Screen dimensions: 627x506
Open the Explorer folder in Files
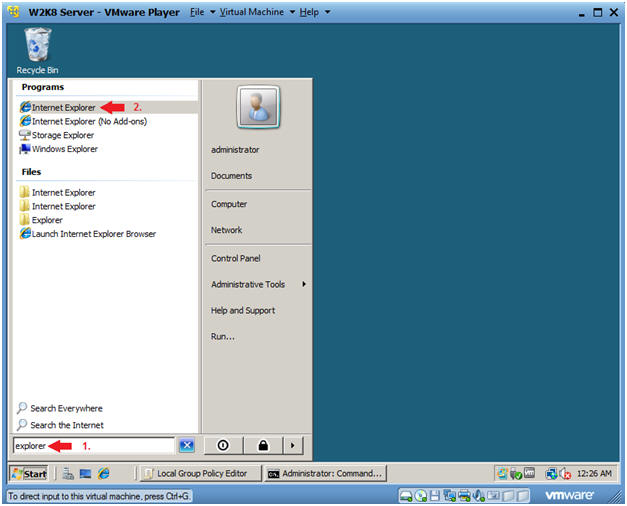(41, 220)
